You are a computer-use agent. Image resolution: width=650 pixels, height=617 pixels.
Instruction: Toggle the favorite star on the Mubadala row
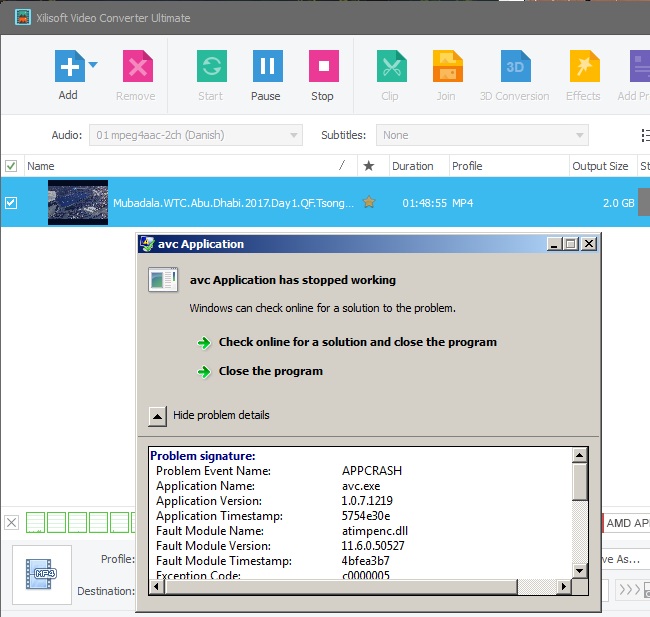[x=369, y=202]
